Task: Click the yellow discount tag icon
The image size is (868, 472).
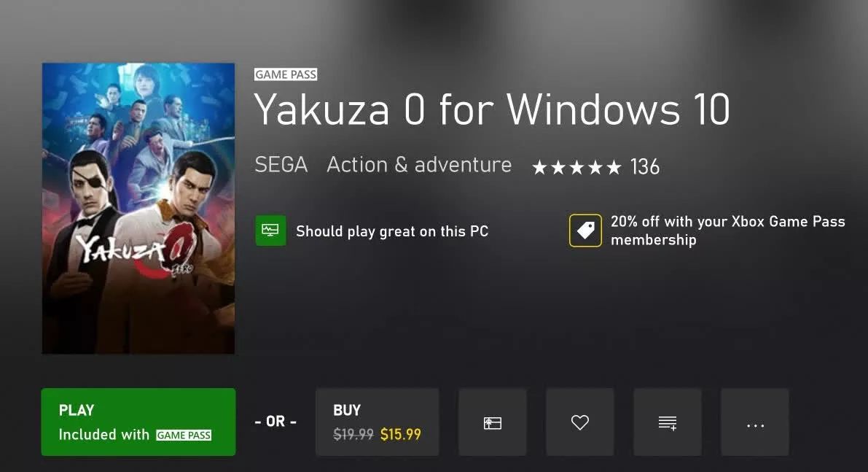Action: point(585,231)
